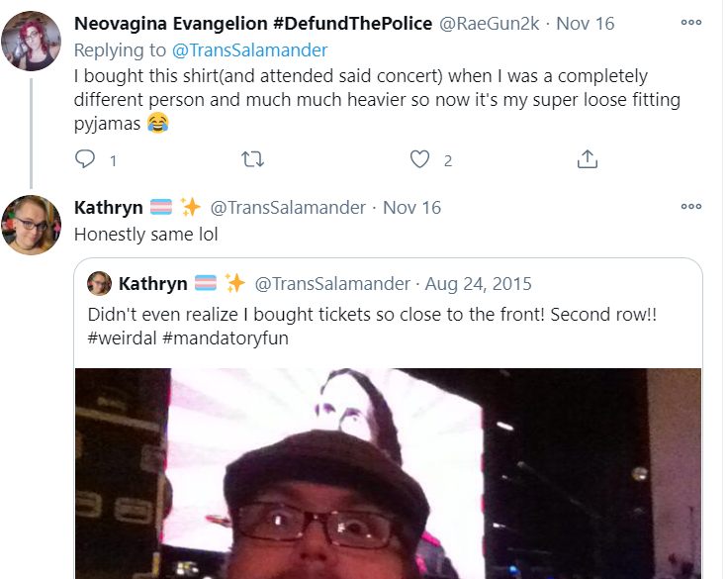Open more options on RaeGun2k's tweet

(x=690, y=23)
